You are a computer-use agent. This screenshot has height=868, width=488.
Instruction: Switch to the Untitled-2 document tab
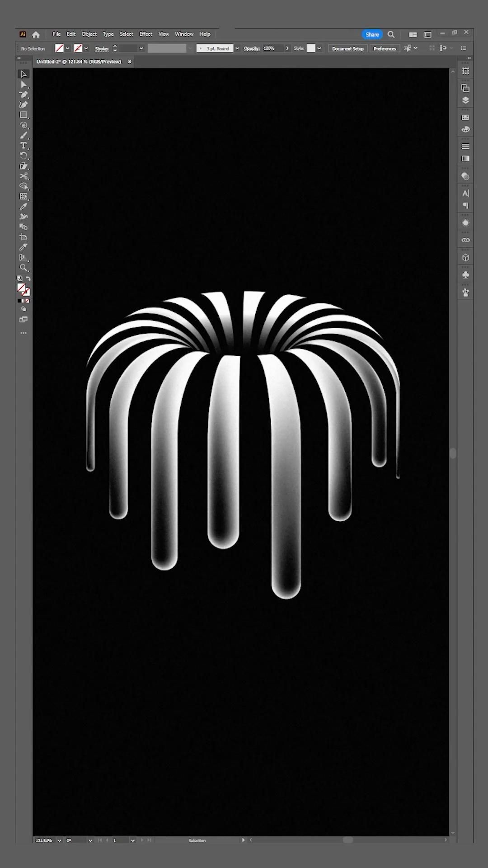(79, 61)
